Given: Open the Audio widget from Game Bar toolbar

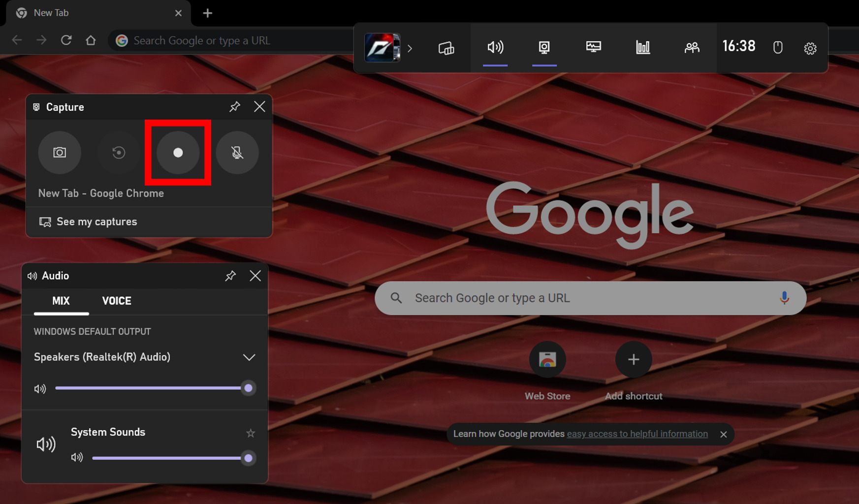Looking at the screenshot, I should click(x=495, y=47).
